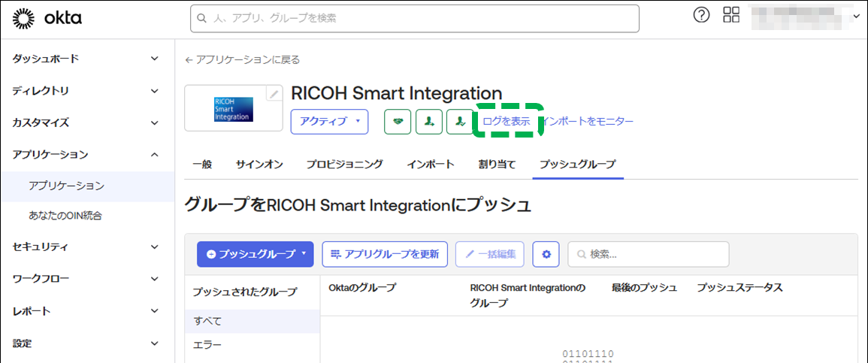
Task: Click the 最後のプッシュ column header
Action: point(644,287)
